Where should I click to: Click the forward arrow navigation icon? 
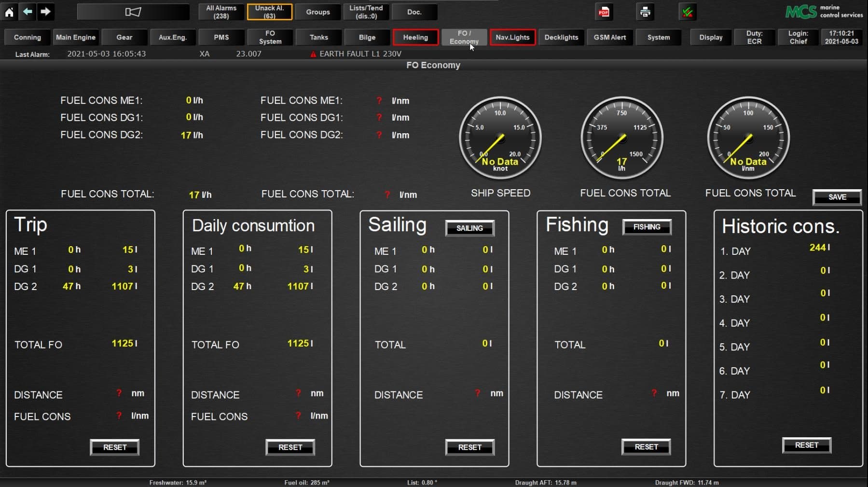click(45, 12)
